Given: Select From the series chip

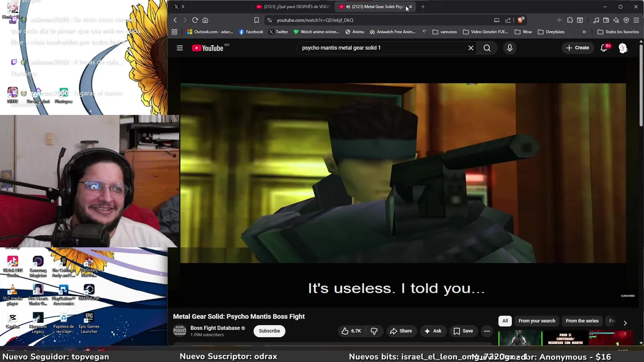Looking at the screenshot, I should click(x=582, y=321).
